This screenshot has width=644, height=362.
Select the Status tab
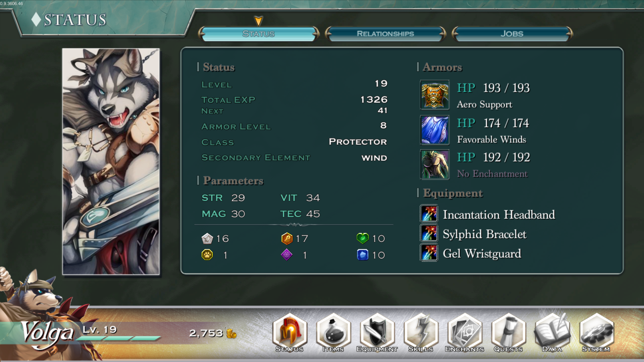click(x=259, y=34)
